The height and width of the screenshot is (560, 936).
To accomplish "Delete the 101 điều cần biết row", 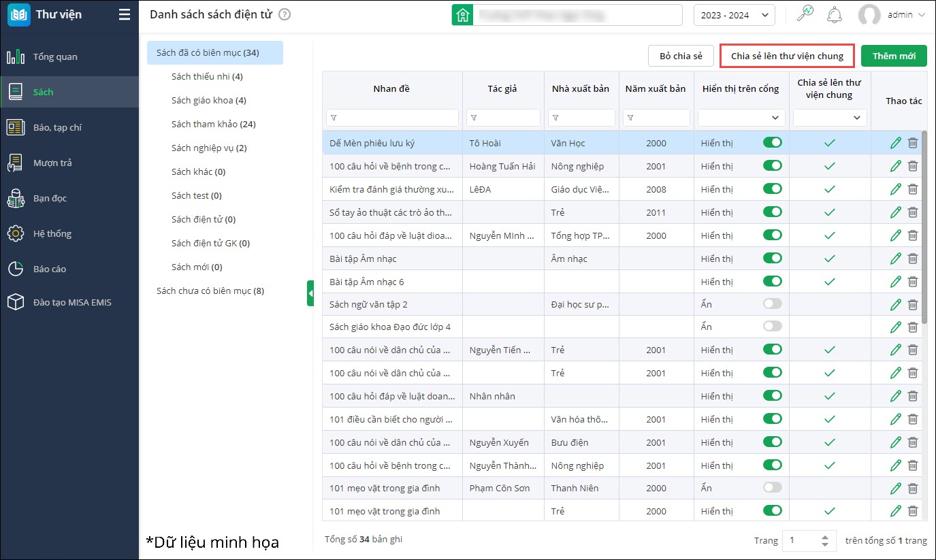I will coord(913,419).
